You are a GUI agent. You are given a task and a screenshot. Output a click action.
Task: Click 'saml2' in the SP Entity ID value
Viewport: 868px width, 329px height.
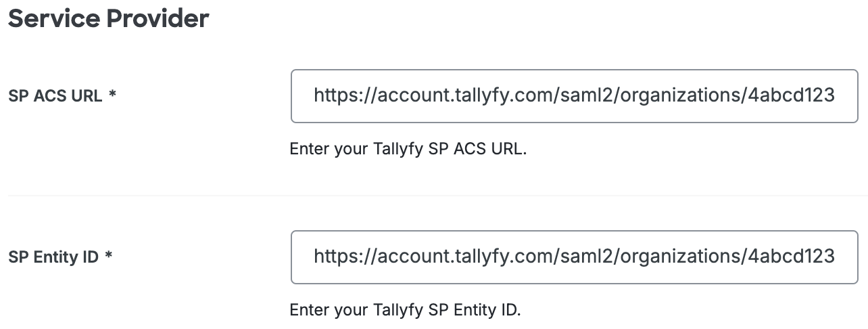coord(583,257)
